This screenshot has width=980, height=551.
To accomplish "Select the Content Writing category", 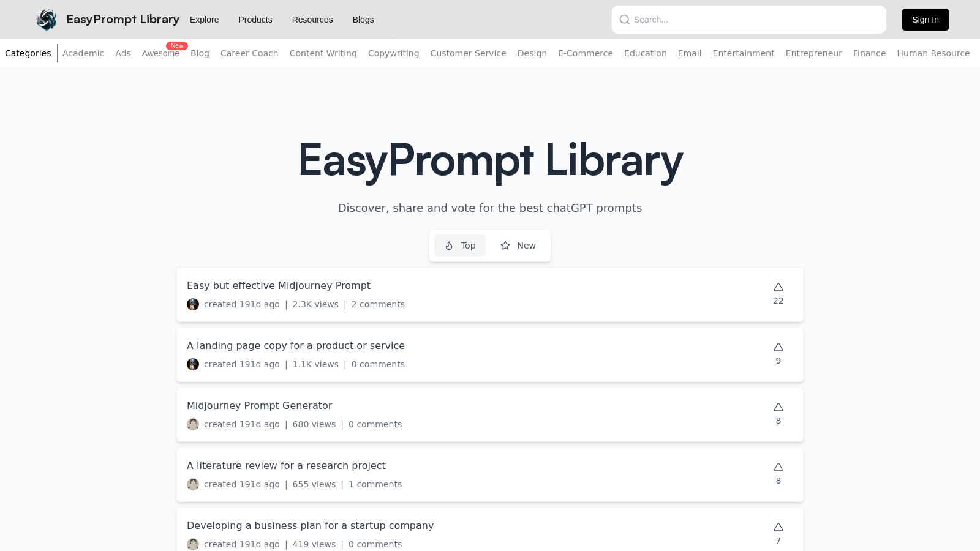I will point(323,53).
